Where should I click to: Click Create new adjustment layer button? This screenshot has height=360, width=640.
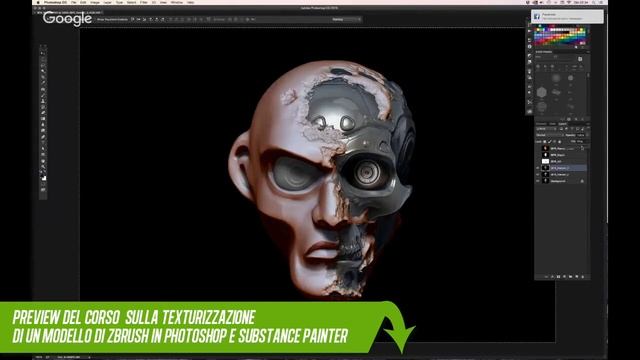click(564, 277)
